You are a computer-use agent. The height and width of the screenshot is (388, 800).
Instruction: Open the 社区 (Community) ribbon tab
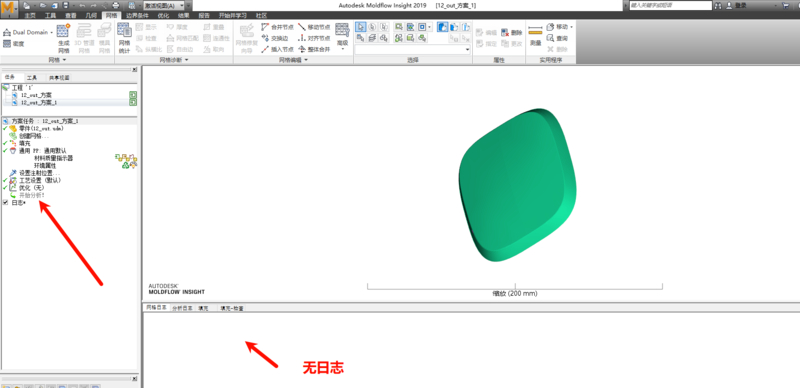[261, 16]
